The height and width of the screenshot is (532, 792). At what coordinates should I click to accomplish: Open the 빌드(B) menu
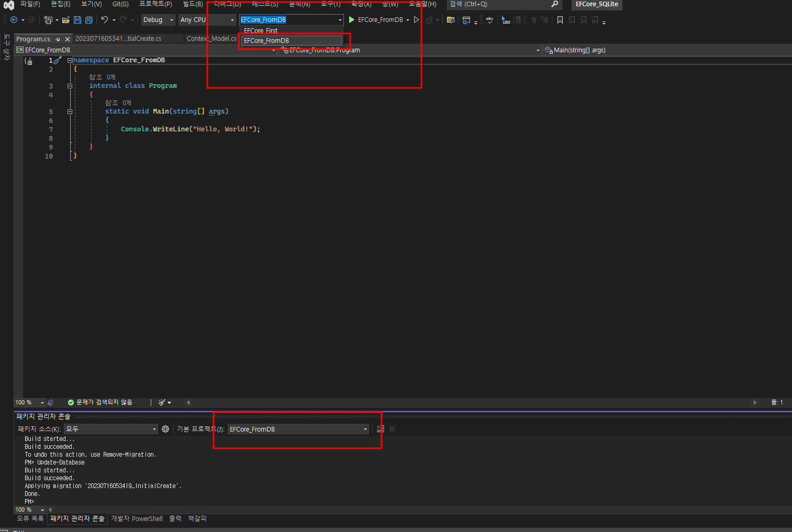(193, 4)
